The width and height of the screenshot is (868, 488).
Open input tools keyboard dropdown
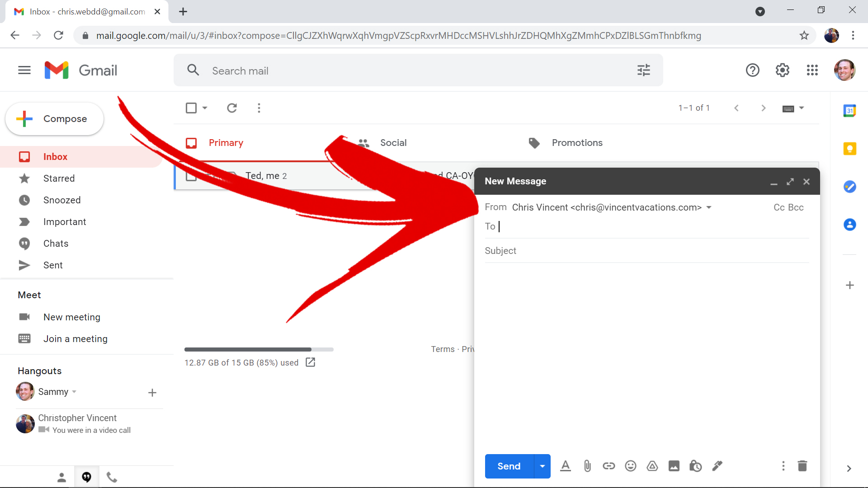793,108
